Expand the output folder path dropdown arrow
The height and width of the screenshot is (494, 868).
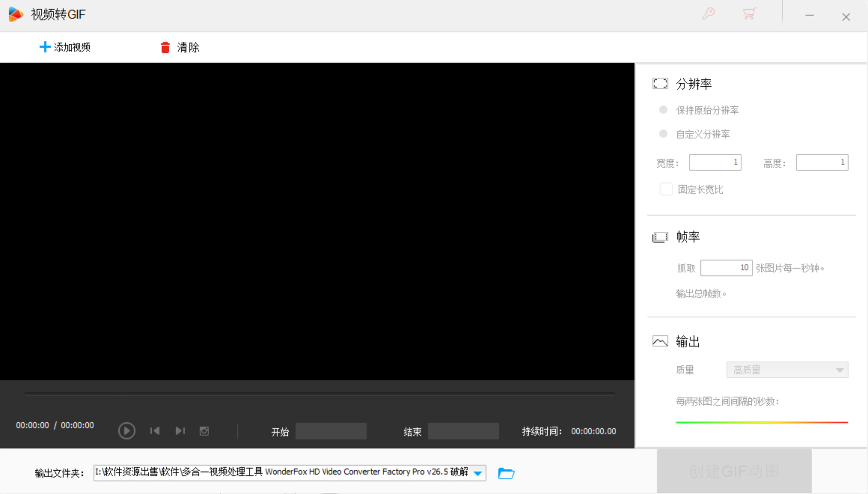point(478,473)
